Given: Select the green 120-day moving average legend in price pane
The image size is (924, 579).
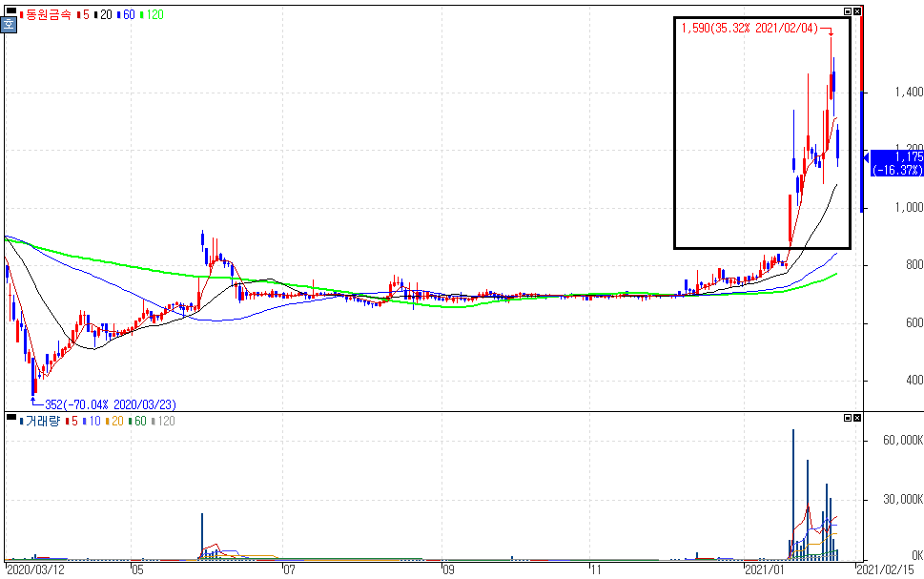Looking at the screenshot, I should [x=152, y=14].
